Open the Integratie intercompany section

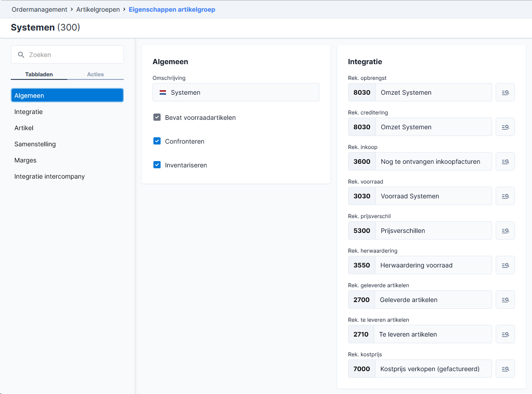pos(49,176)
